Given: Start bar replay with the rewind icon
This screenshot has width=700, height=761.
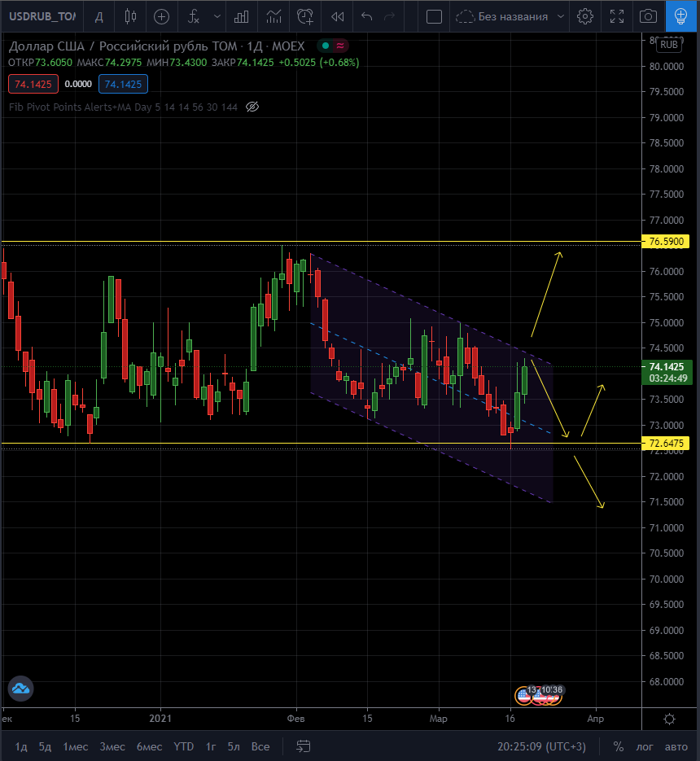Looking at the screenshot, I should [337, 16].
